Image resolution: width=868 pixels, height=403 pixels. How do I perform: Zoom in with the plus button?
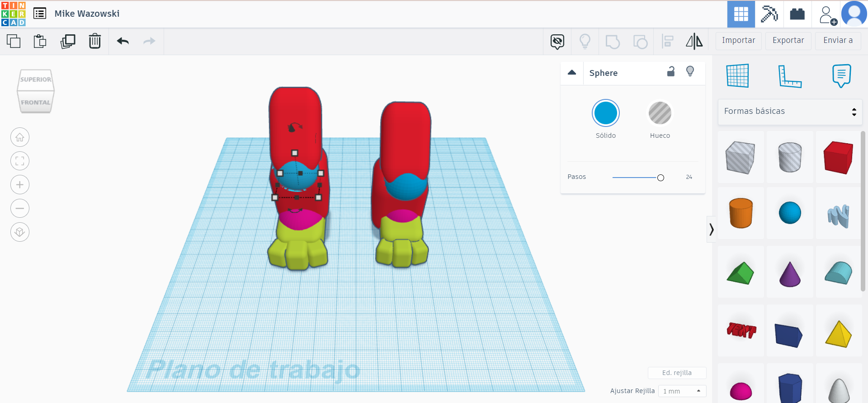(x=20, y=185)
